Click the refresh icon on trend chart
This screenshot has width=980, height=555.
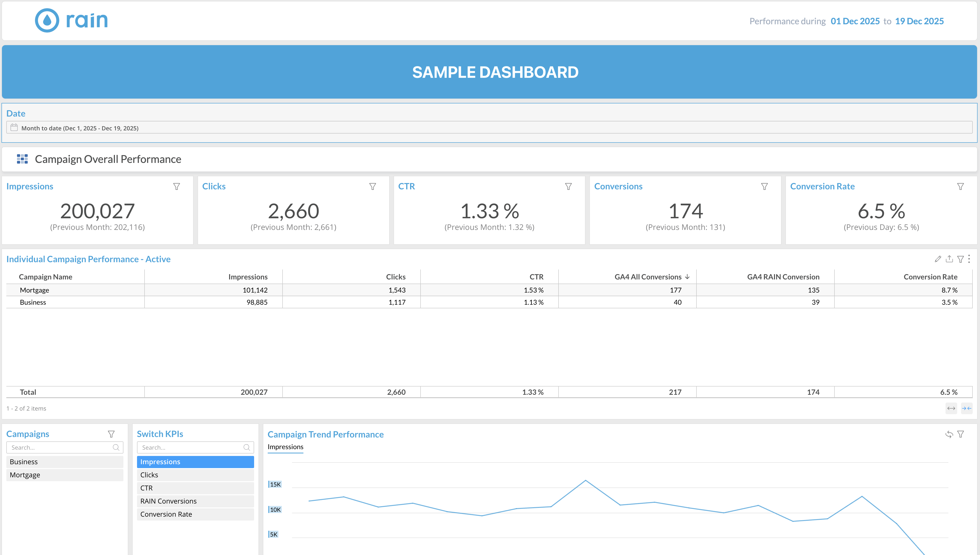[949, 434]
